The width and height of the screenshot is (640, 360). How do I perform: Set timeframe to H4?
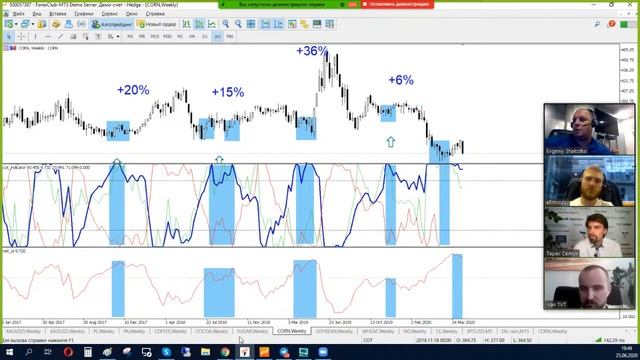coord(192,36)
